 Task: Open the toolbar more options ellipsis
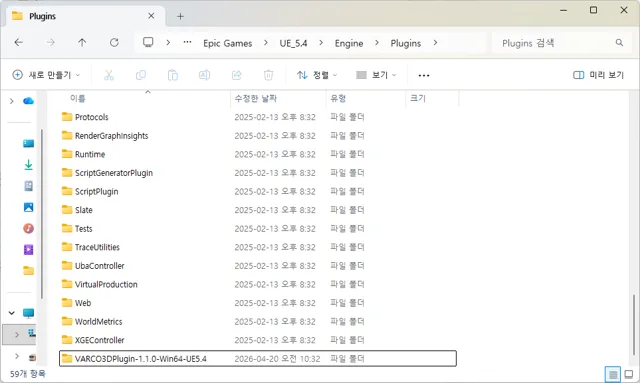click(x=424, y=76)
